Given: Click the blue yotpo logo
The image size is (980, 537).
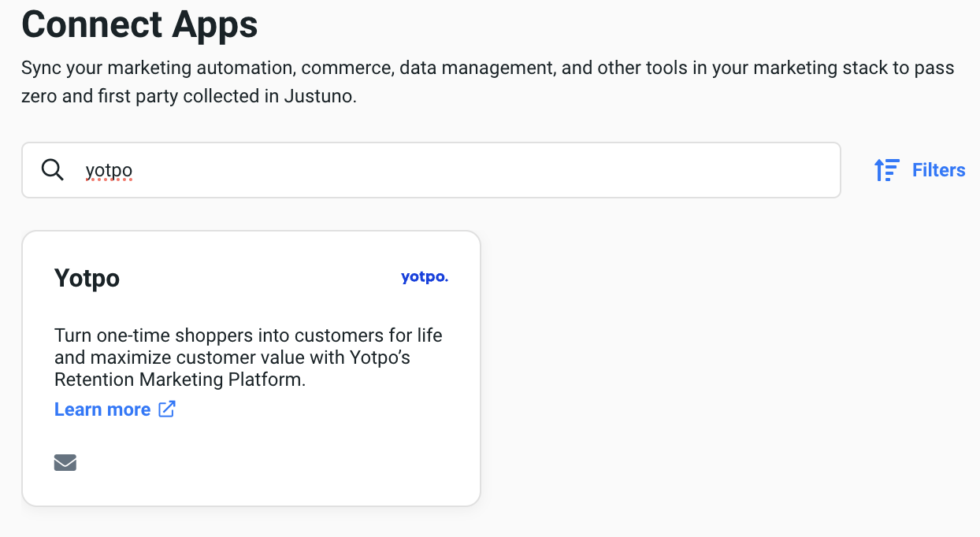Looking at the screenshot, I should [x=424, y=277].
